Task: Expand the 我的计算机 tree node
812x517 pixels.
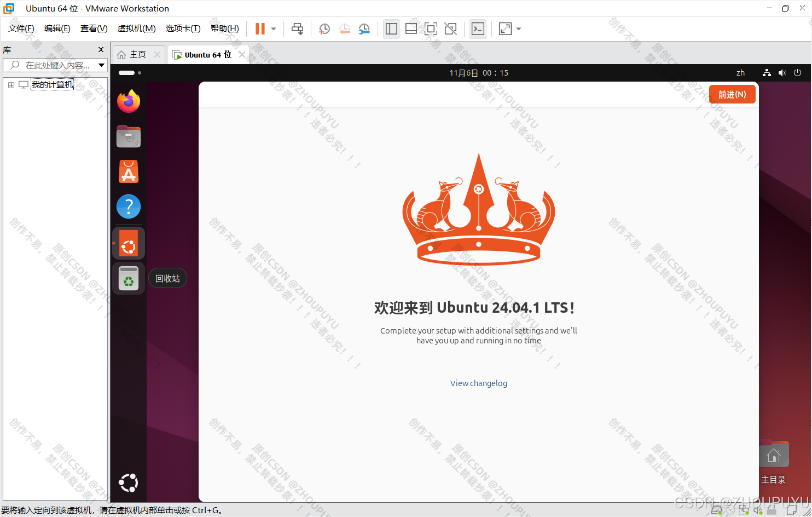Action: [x=11, y=85]
